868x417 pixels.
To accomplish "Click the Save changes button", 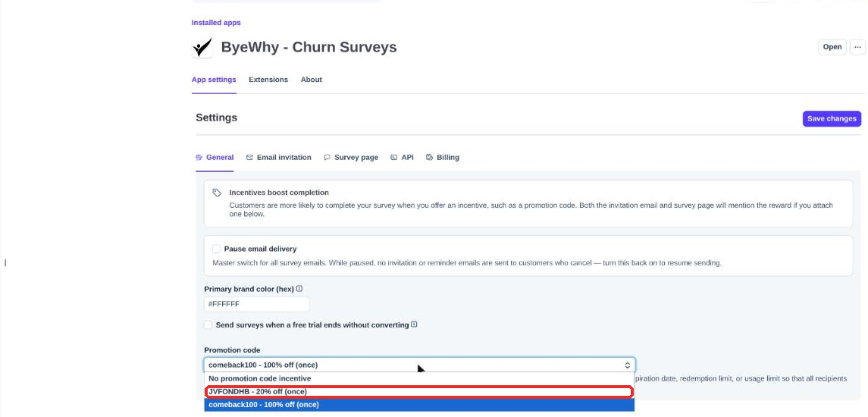I will (832, 118).
